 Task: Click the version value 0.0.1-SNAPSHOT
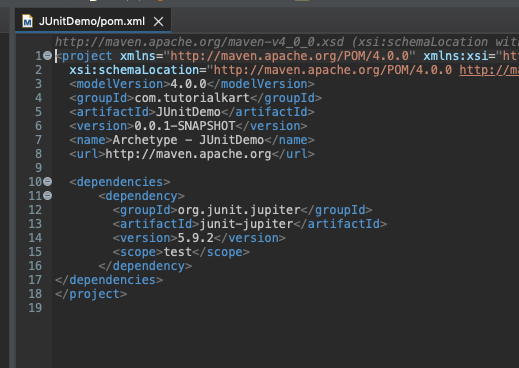(x=185, y=126)
